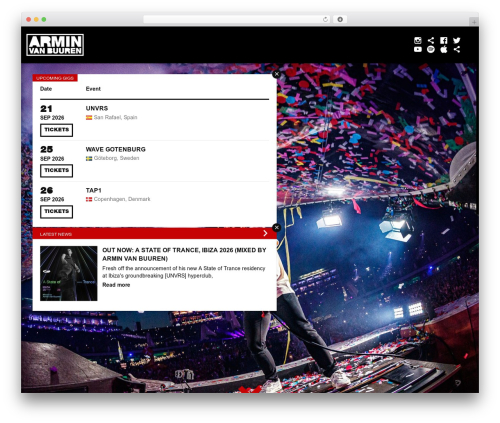Open the Spotify icon in header
This screenshot has height=423, width=500.
pyautogui.click(x=431, y=49)
